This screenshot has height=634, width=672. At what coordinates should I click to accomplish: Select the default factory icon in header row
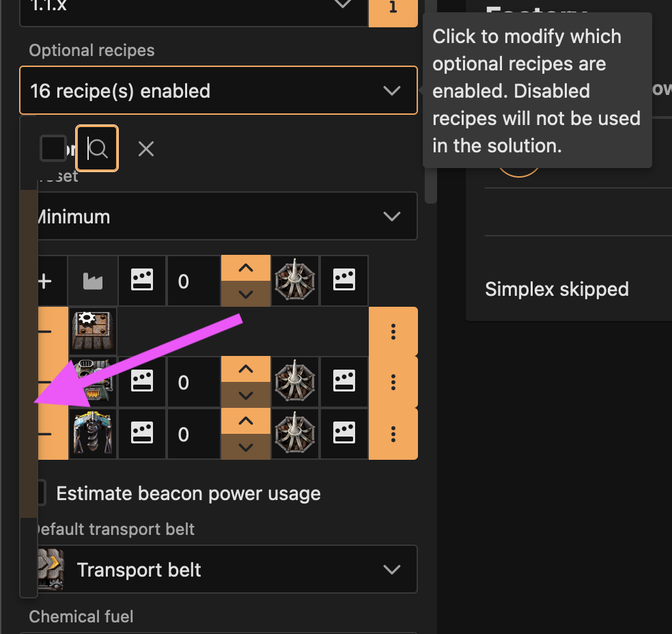pos(93,280)
